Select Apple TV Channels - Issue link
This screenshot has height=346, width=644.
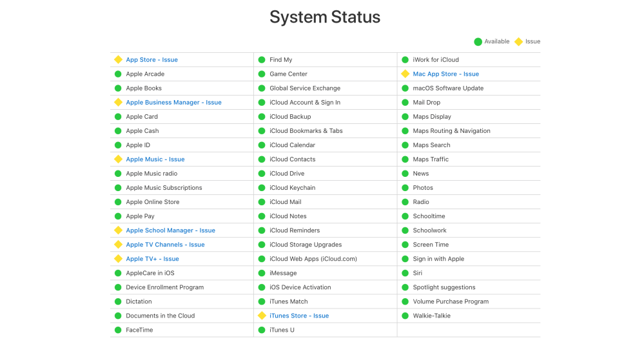pos(165,245)
